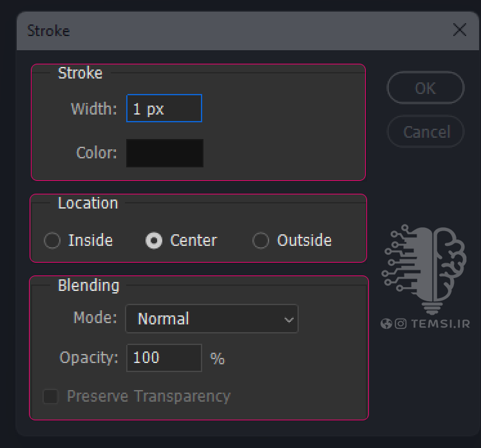This screenshot has width=481, height=448.
Task: Click the Stroke dialog title bar text
Action: tap(48, 31)
